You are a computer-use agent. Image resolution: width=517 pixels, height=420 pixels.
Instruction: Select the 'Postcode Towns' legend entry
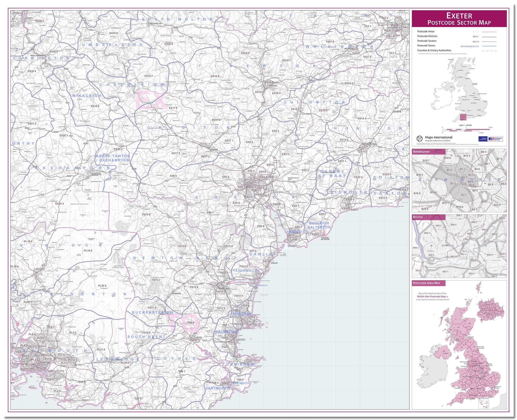pyautogui.click(x=426, y=45)
